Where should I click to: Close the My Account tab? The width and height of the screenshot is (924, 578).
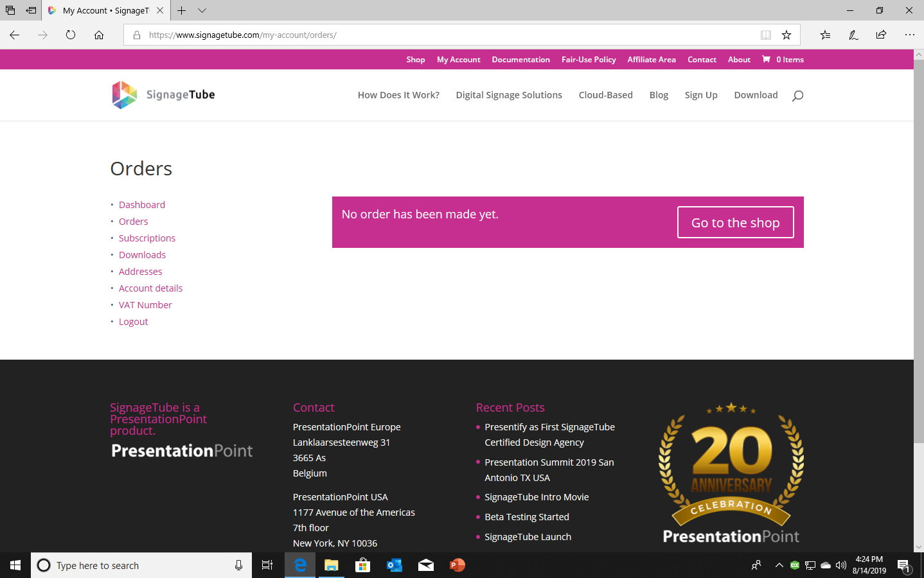160,10
